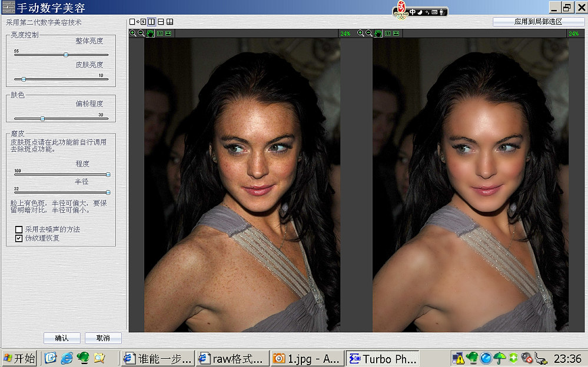Fit right preview to window width
The height and width of the screenshot is (367, 588).
click(x=396, y=34)
